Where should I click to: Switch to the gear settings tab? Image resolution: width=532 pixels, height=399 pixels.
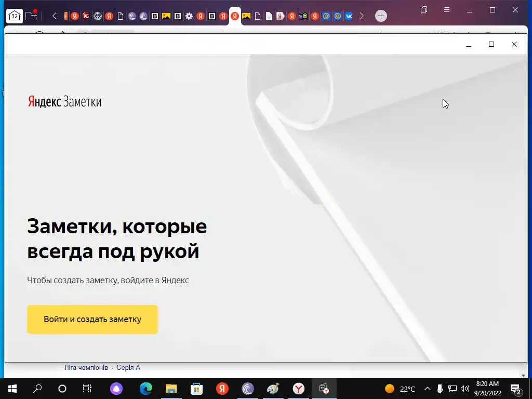pos(189,16)
